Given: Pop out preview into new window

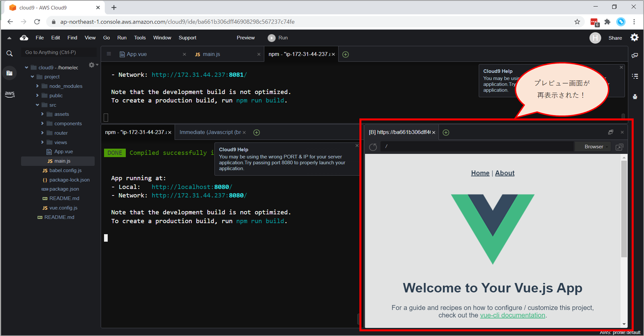Looking at the screenshot, I should (x=619, y=147).
